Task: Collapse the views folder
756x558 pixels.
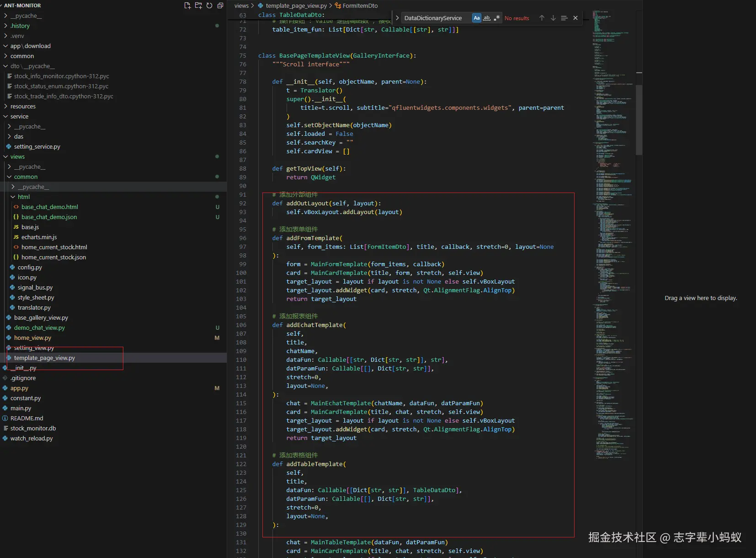Action: (5, 156)
